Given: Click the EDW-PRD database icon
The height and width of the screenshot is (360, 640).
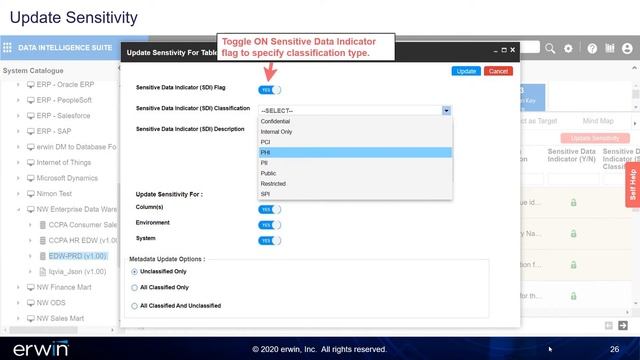Looking at the screenshot, I should (x=42, y=256).
